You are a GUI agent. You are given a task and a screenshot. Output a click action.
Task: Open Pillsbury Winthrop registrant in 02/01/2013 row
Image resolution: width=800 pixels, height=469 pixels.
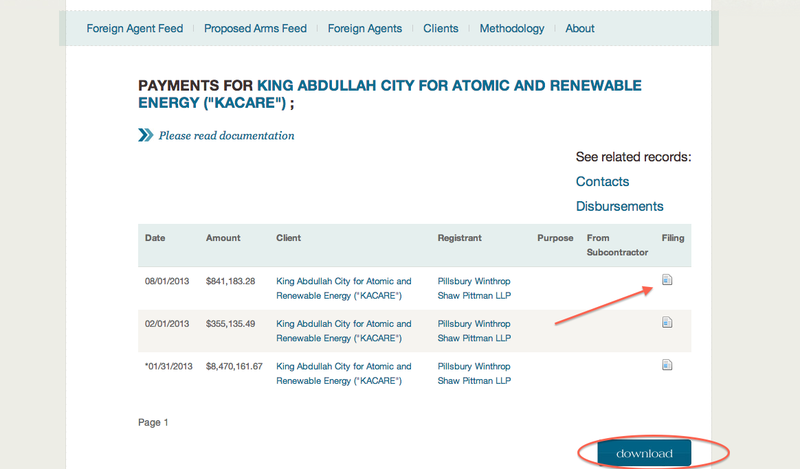tap(474, 331)
